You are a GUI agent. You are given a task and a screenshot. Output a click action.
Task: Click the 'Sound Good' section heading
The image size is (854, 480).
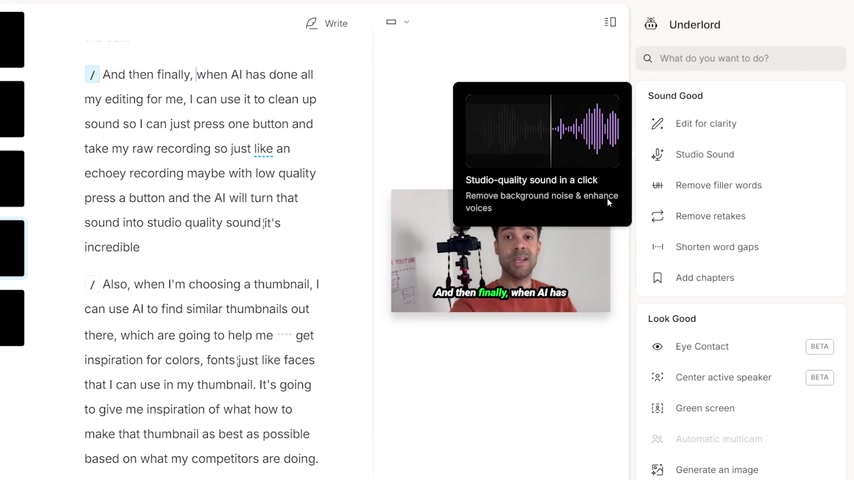click(675, 96)
